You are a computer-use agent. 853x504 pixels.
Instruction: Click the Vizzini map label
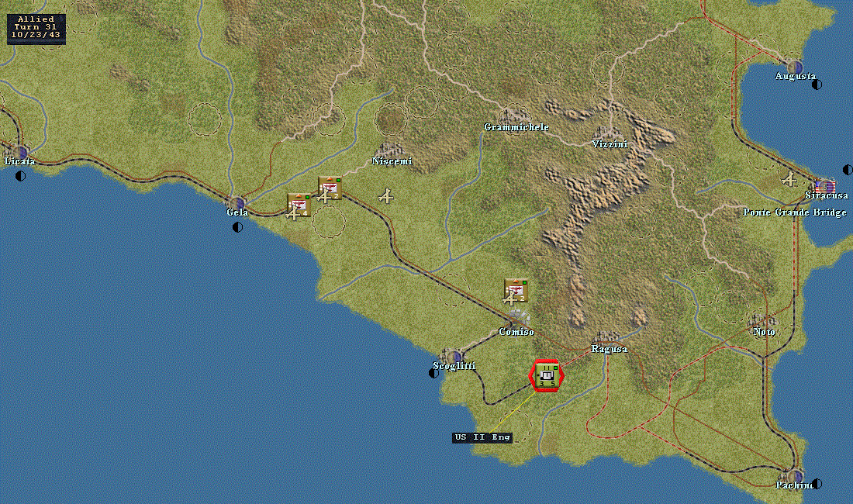coord(610,144)
